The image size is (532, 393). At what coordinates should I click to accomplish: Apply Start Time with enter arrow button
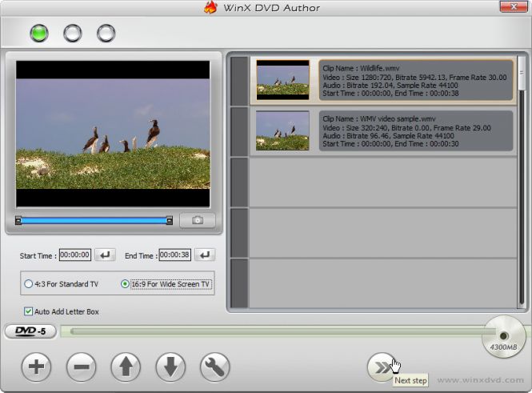pyautogui.click(x=105, y=255)
